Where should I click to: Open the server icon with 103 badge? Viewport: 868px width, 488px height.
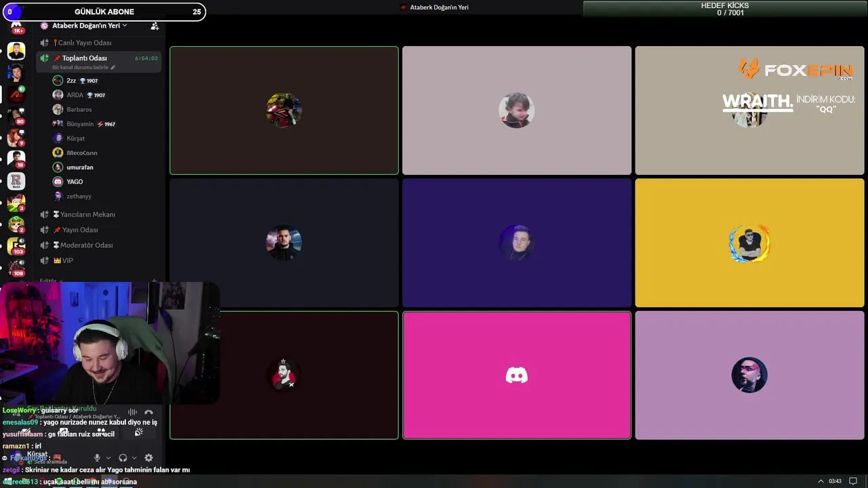click(x=16, y=246)
